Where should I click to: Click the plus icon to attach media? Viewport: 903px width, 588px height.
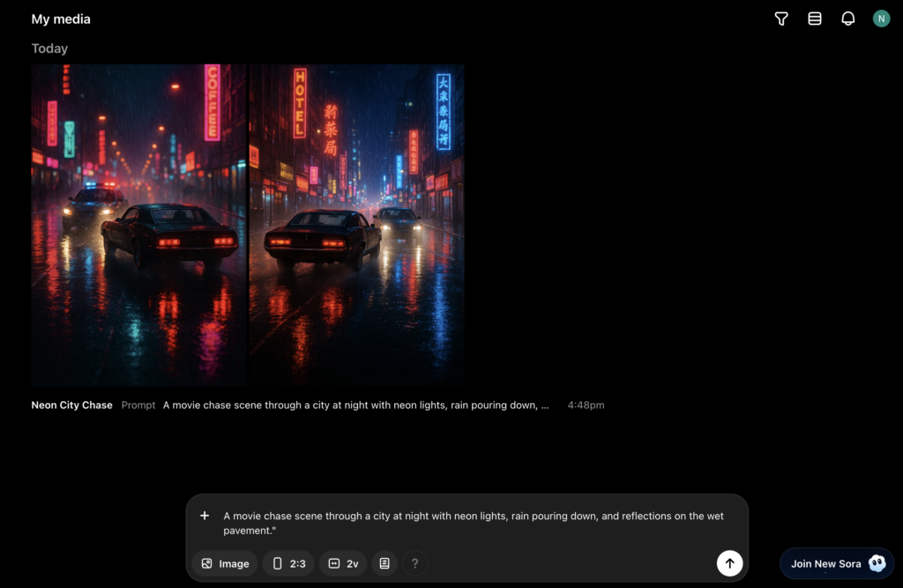tap(205, 516)
